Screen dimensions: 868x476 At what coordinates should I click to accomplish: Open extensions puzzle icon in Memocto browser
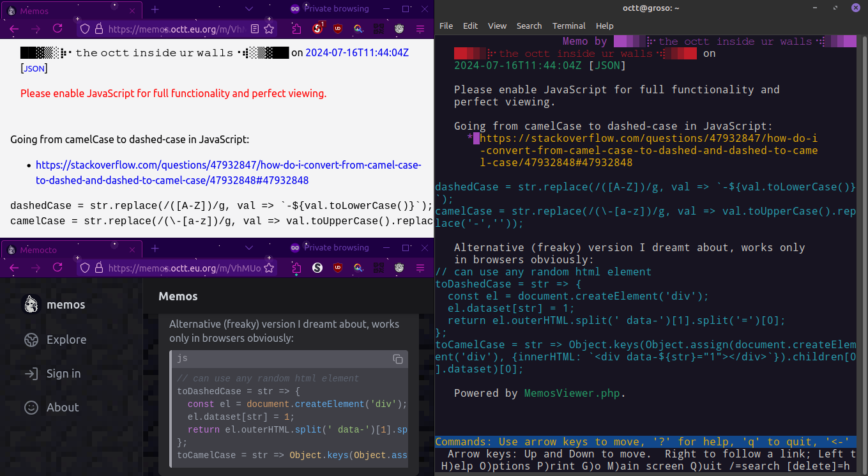tap(296, 268)
